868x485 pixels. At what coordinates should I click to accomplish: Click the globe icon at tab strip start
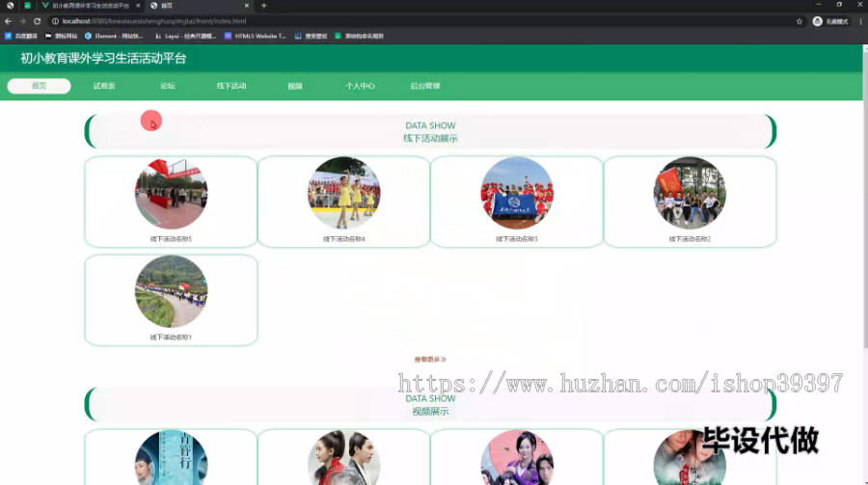[x=10, y=6]
